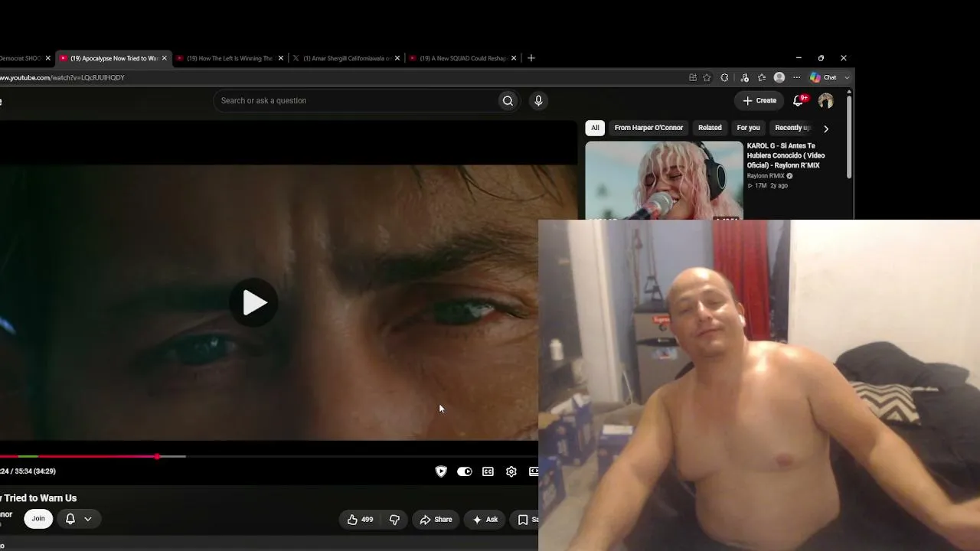
Task: Play the video with the center play button
Action: [254, 303]
